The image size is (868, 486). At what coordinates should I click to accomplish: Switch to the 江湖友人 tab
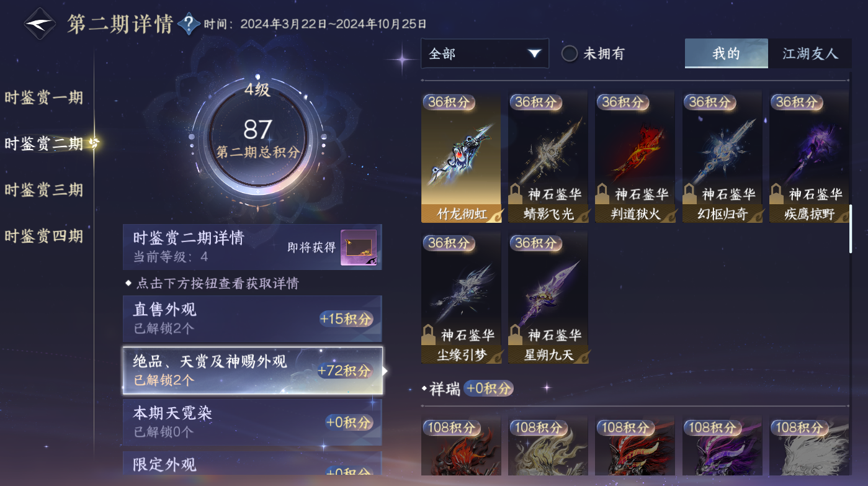[810, 53]
